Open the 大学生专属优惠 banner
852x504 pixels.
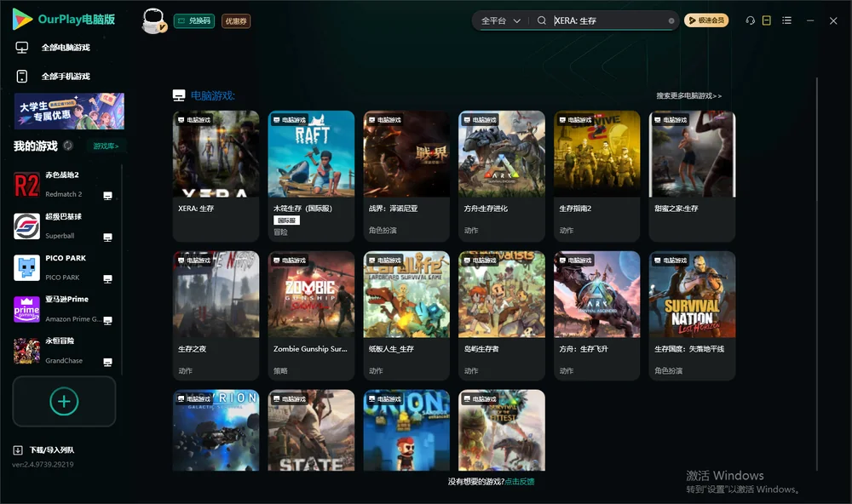tap(70, 111)
